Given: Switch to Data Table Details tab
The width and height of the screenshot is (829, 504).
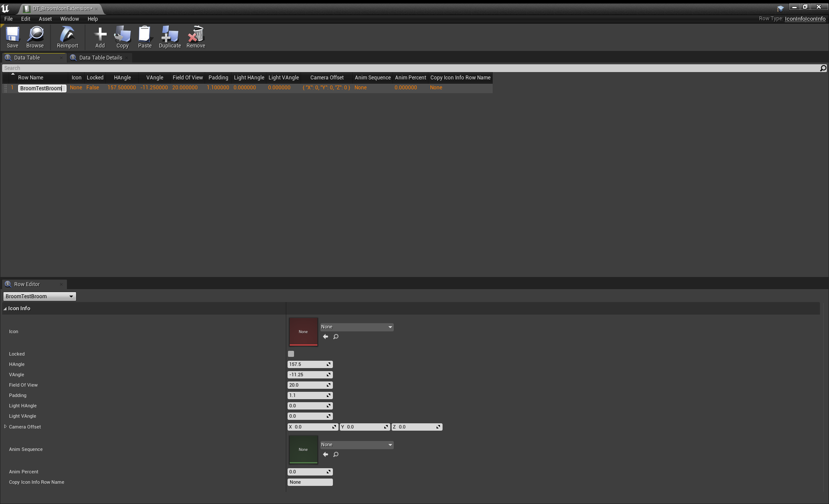Looking at the screenshot, I should click(x=100, y=58).
